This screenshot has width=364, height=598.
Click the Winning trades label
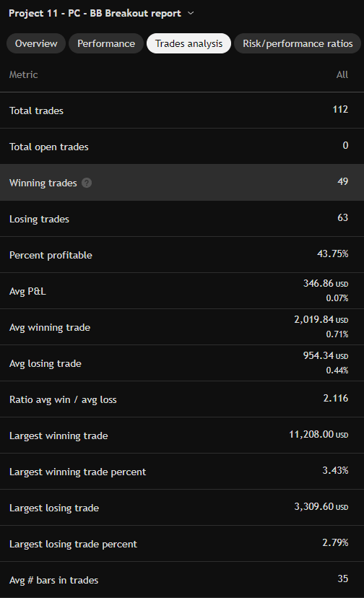click(43, 183)
